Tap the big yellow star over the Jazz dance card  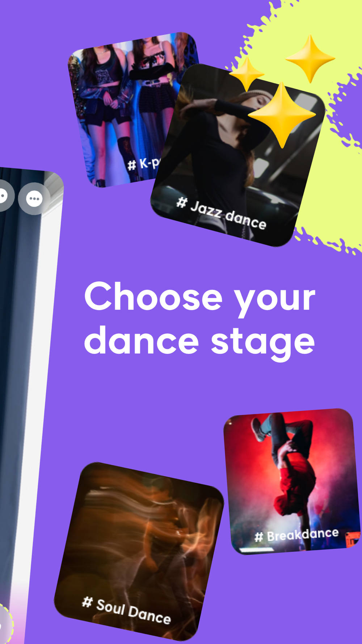(x=282, y=115)
